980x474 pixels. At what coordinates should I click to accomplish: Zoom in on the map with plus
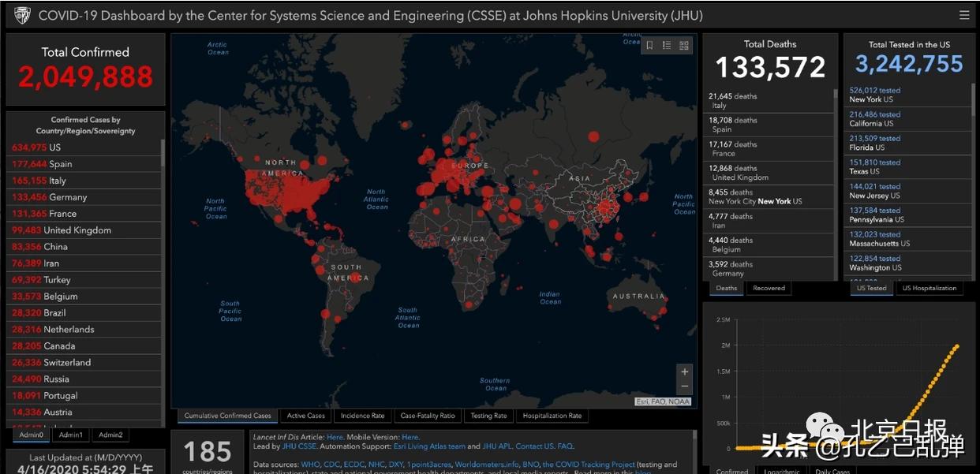(x=684, y=371)
